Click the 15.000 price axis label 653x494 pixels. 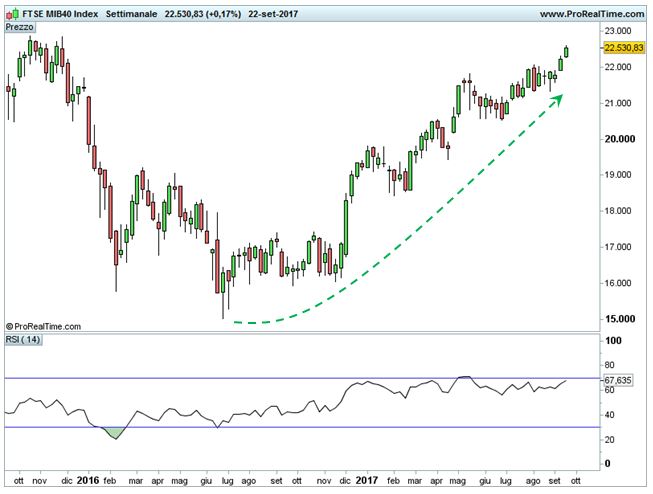[x=620, y=319]
